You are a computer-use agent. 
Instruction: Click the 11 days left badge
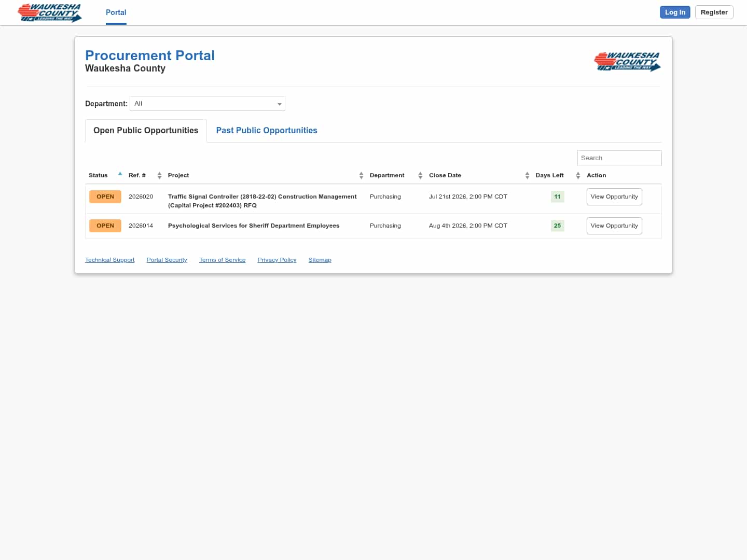[x=557, y=197]
